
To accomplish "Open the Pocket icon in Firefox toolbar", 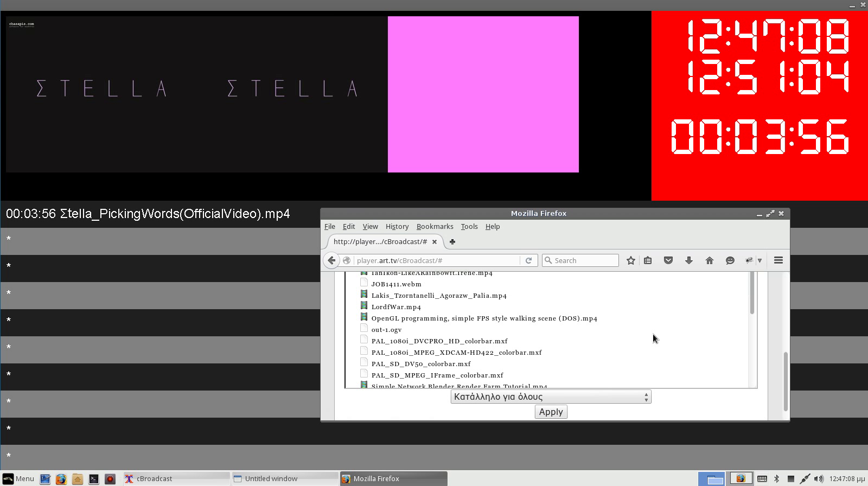I will (x=668, y=260).
